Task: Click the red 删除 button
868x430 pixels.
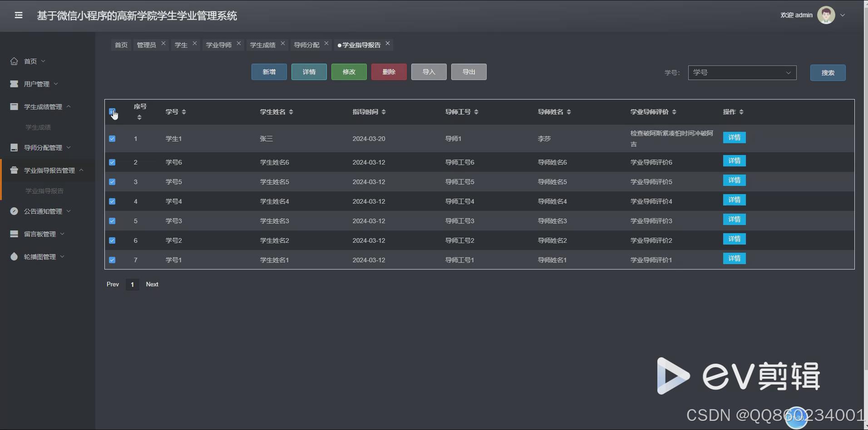Action: tap(389, 72)
